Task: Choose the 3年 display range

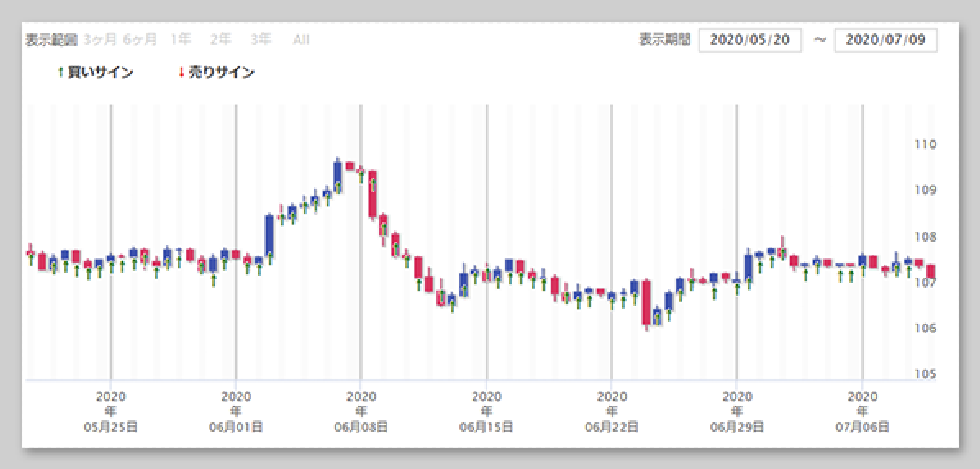Action: 261,39
